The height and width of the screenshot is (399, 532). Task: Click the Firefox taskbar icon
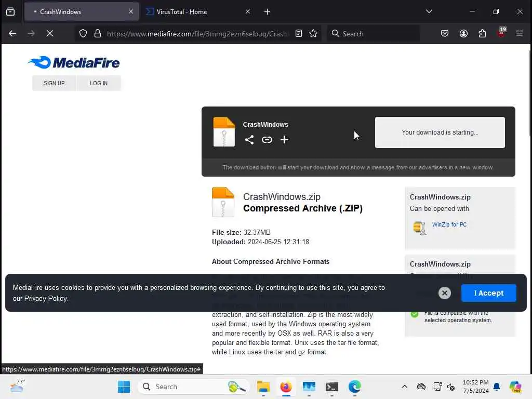pyautogui.click(x=286, y=387)
